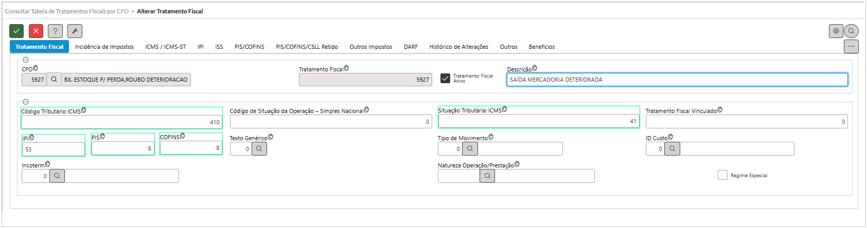Open the PIS/COFINS tab
This screenshot has width=868, height=228.
(250, 47)
